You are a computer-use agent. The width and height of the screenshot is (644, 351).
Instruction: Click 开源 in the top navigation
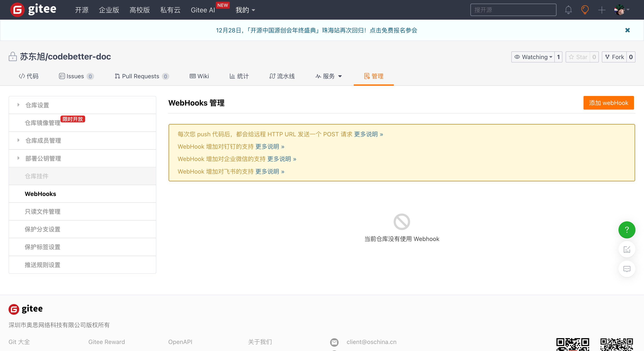pos(82,10)
